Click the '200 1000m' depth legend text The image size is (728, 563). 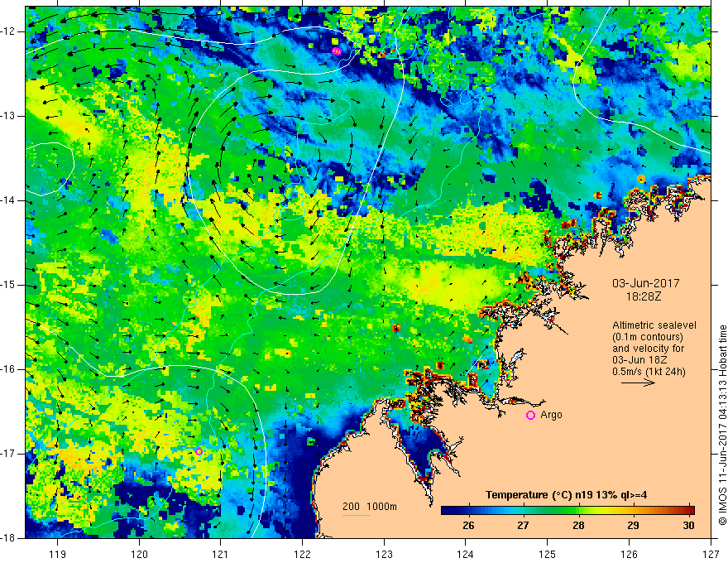[370, 507]
